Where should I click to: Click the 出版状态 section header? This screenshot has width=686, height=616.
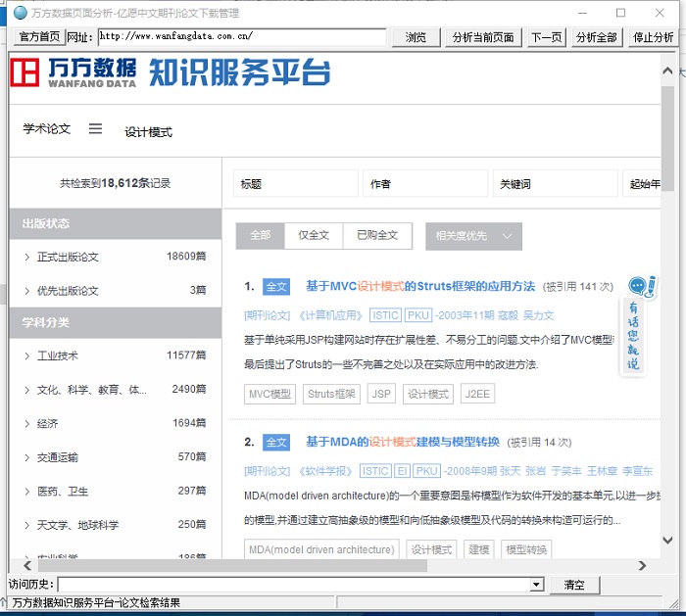tap(116, 223)
